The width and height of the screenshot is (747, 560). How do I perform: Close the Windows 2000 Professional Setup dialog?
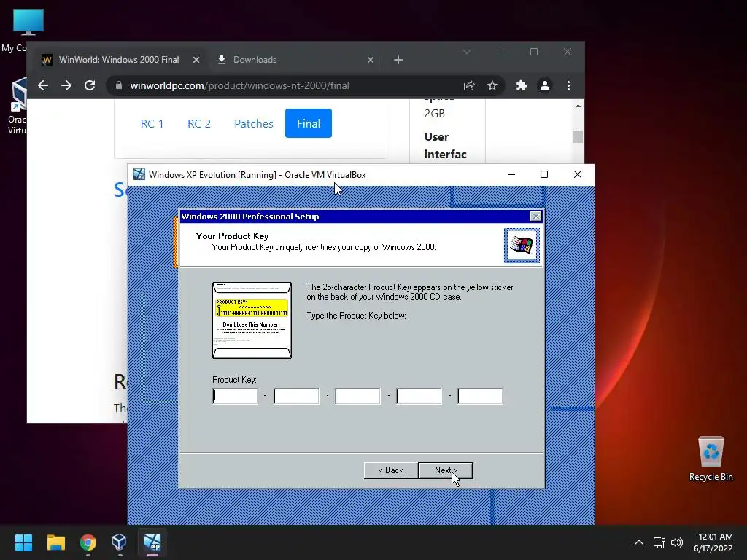pos(535,217)
